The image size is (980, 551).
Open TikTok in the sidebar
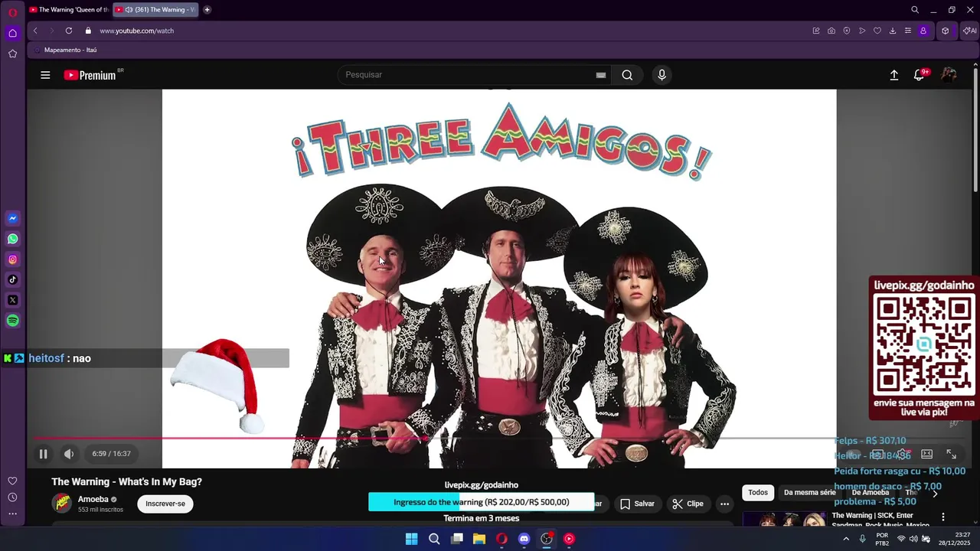click(x=12, y=279)
